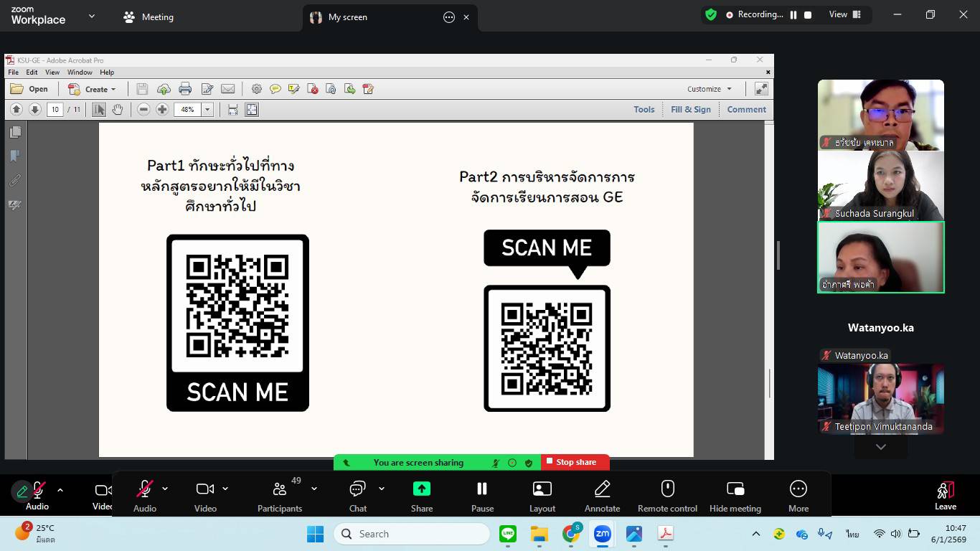The width and height of the screenshot is (980, 551).
Task: Click the Stop share button
Action: coord(575,463)
